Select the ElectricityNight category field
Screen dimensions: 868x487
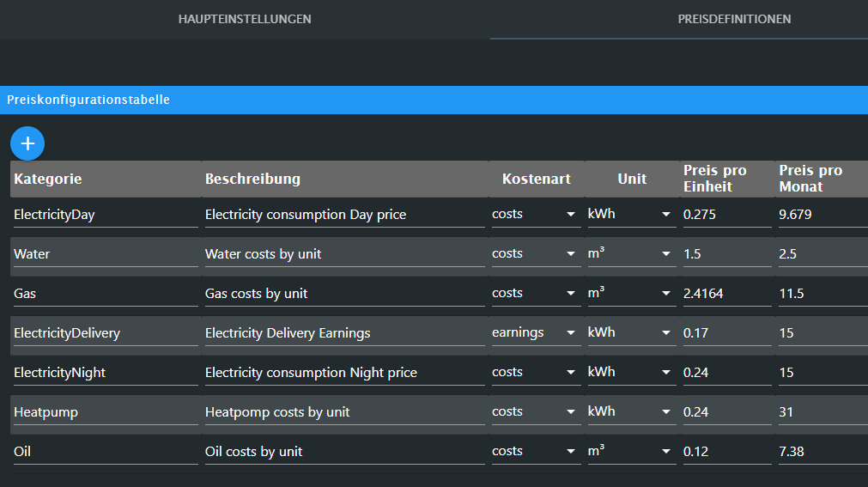coord(106,372)
